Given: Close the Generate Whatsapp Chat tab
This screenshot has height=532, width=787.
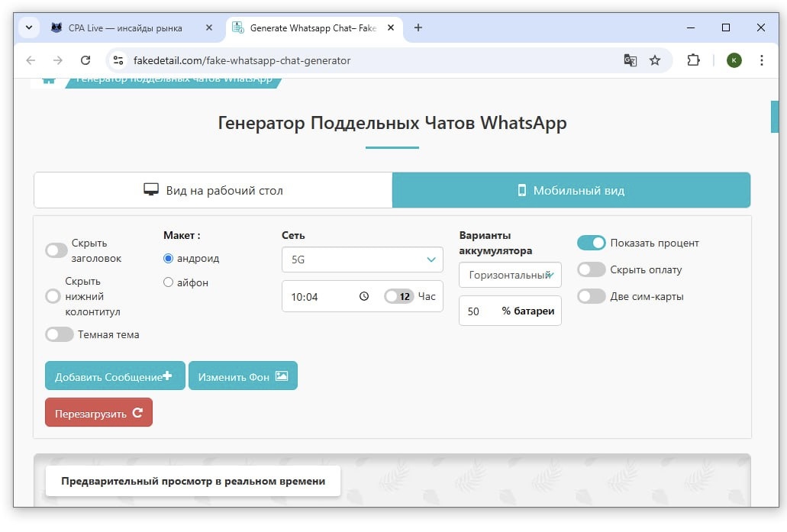Looking at the screenshot, I should coord(391,27).
